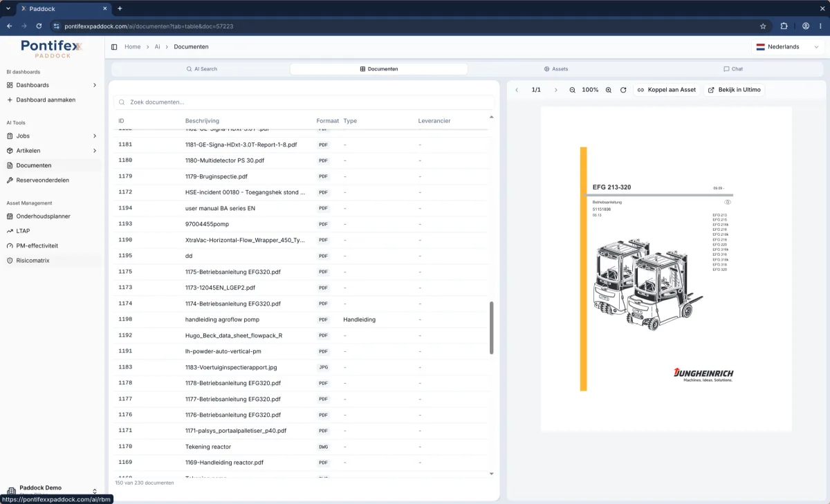
Task: Open a new browser tab
Action: point(120,8)
